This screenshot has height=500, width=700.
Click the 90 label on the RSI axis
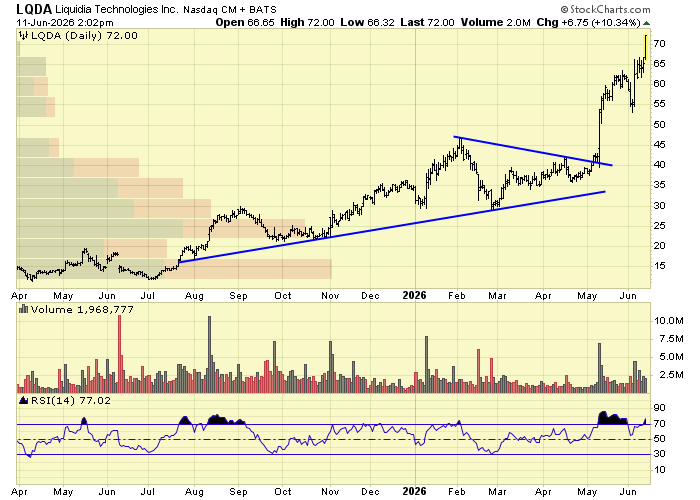pyautogui.click(x=659, y=408)
